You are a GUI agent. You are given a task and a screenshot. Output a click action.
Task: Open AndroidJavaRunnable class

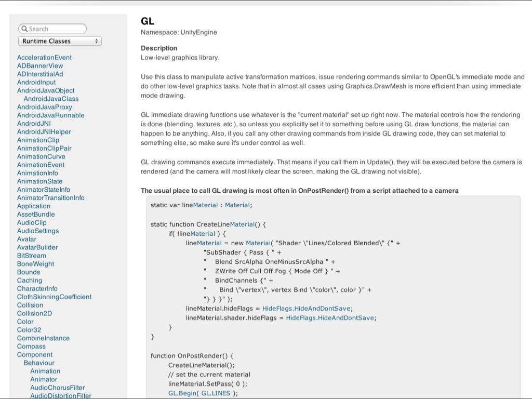click(x=51, y=115)
